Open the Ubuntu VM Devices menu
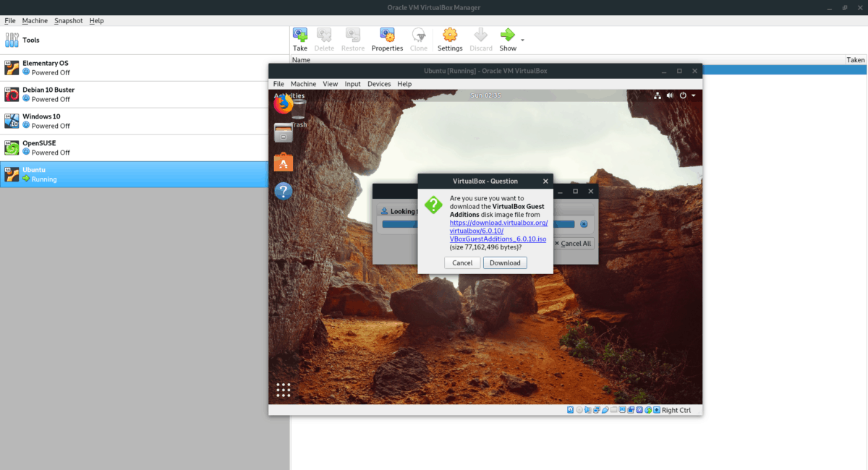The height and width of the screenshot is (470, 868). [379, 84]
